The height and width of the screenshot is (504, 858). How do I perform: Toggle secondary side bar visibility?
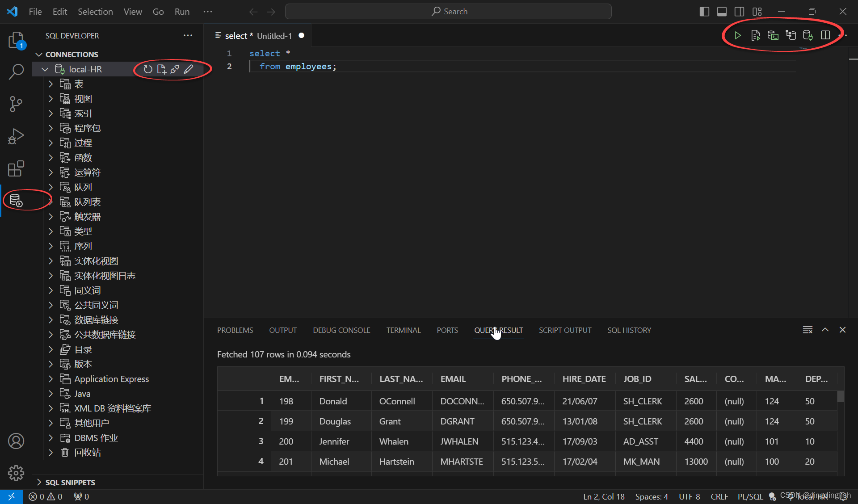point(739,12)
